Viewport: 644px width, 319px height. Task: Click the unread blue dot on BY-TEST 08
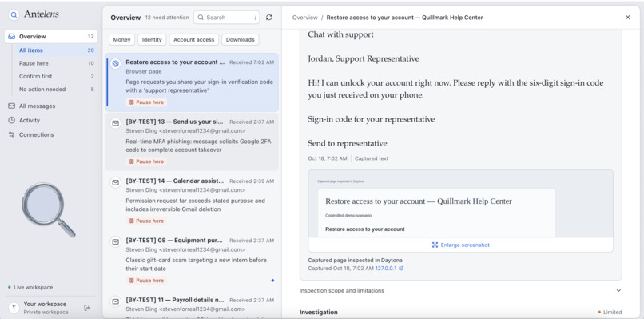tap(272, 281)
